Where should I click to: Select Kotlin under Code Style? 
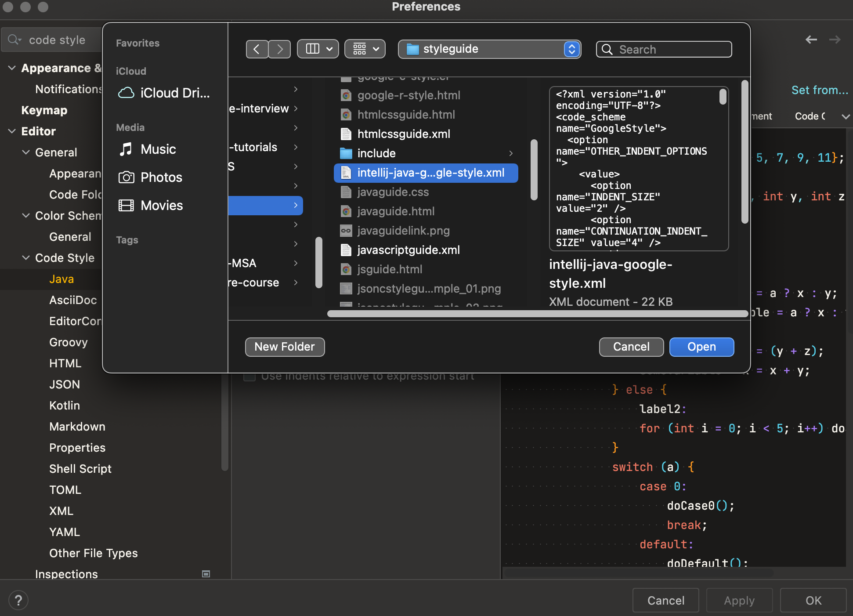point(65,406)
